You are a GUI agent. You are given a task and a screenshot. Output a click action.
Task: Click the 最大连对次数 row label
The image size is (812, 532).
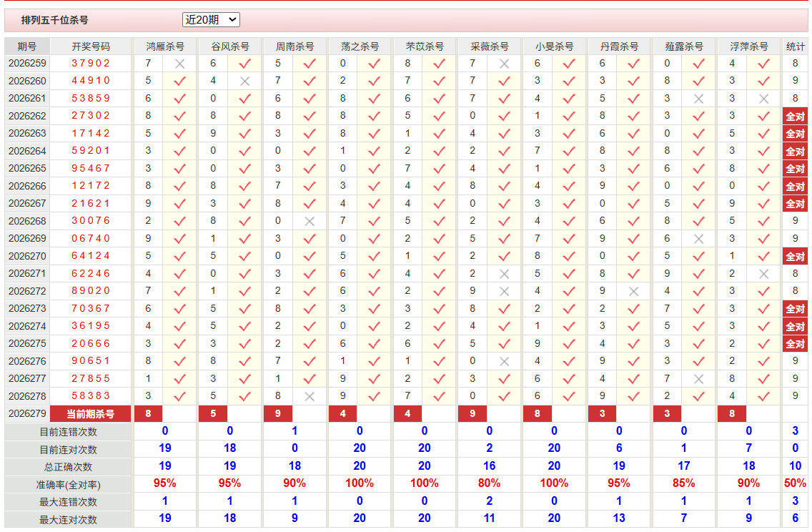tap(68, 520)
